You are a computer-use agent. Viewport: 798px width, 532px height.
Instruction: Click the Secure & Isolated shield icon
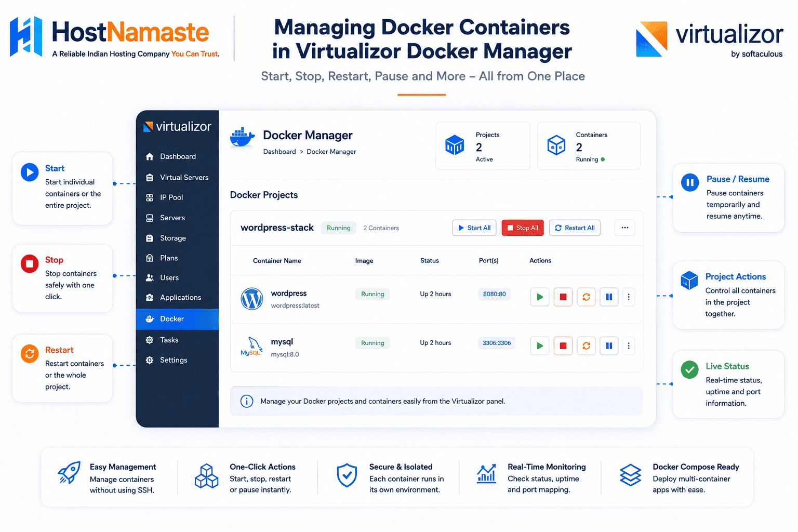(347, 475)
